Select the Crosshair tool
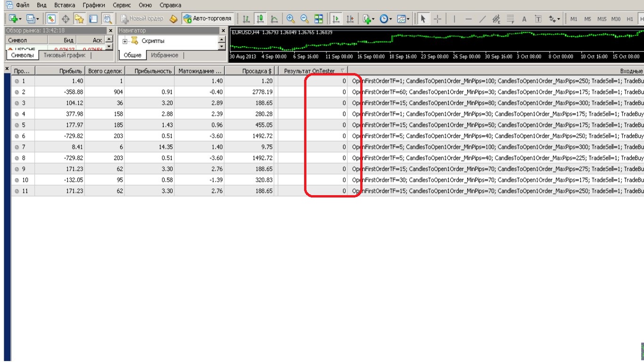Screen dimensions: 644x362 [437, 19]
